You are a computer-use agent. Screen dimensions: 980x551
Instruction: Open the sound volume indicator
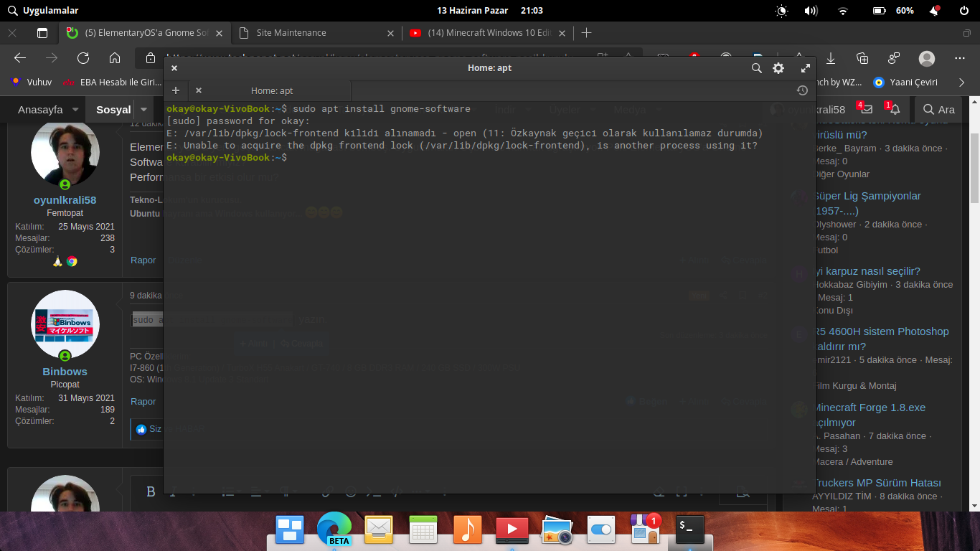coord(811,11)
